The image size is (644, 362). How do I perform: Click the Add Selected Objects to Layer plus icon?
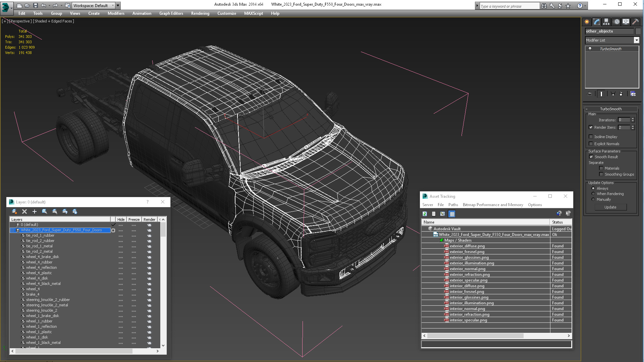34,212
